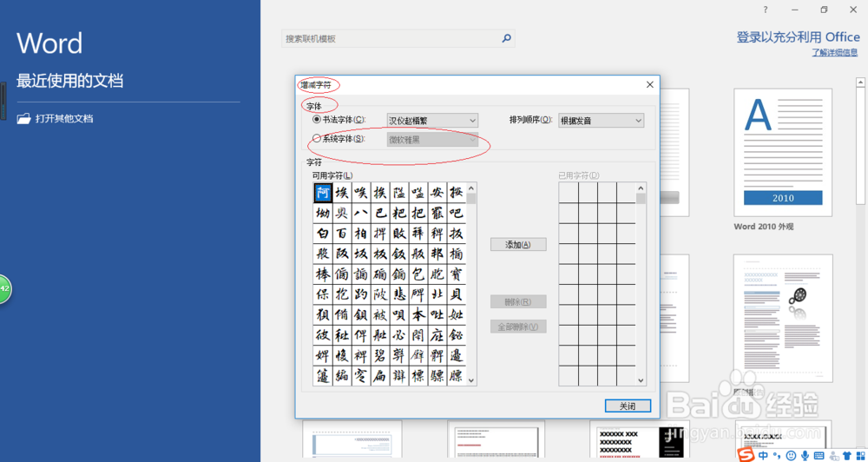
Task: Click the template search magnifier icon
Action: pos(506,38)
